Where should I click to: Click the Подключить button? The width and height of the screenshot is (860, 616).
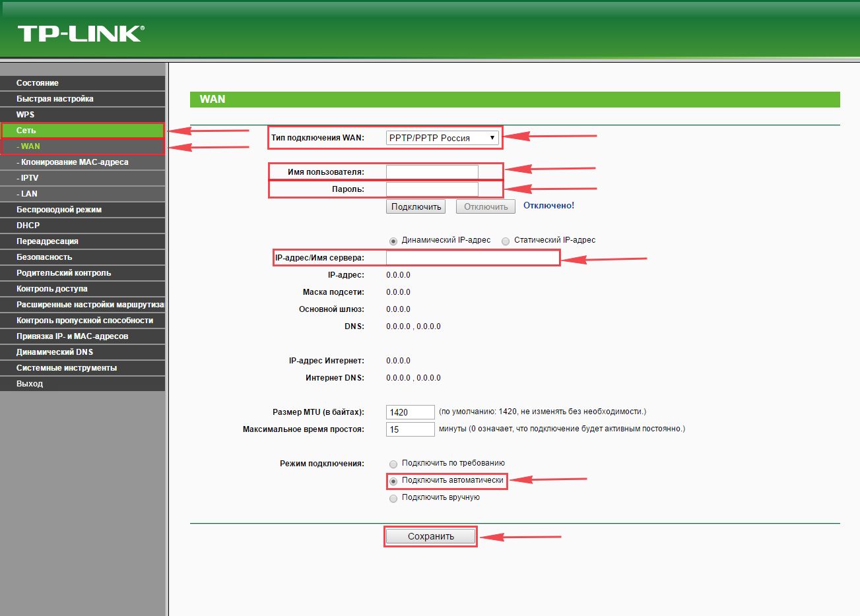416,206
